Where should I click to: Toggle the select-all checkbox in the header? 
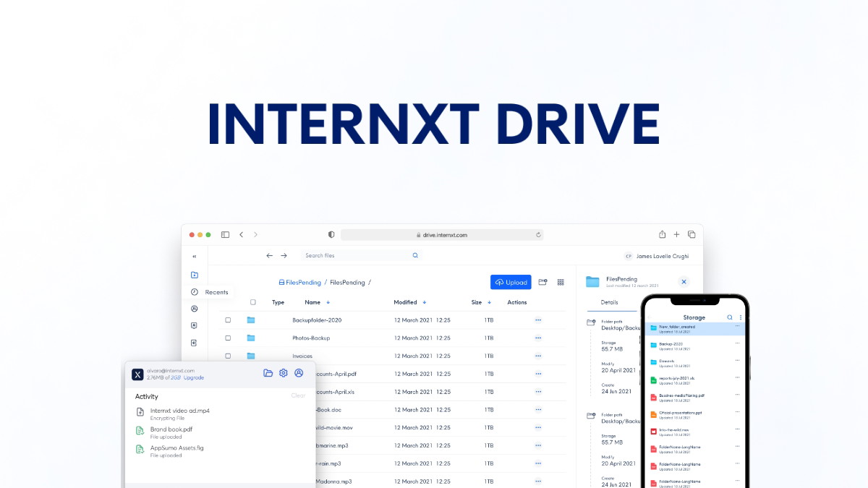(252, 302)
